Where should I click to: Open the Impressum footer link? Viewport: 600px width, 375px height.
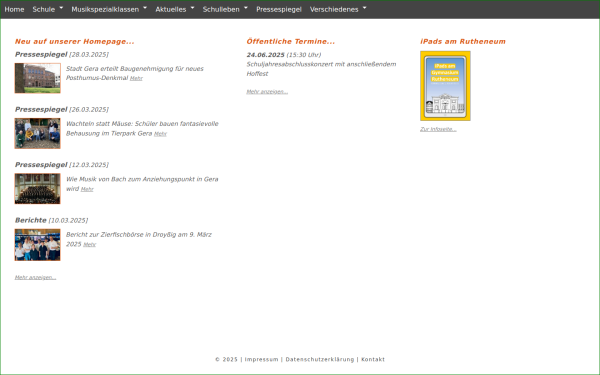261,360
